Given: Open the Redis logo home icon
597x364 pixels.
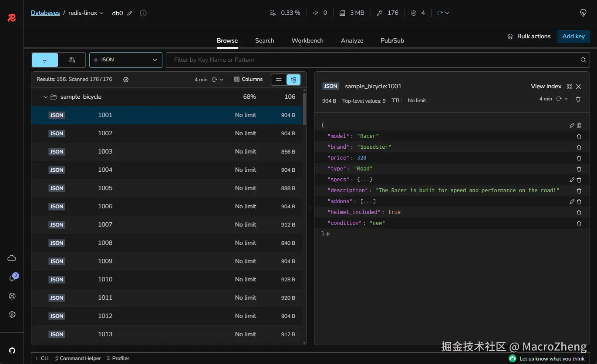Looking at the screenshot, I should [x=12, y=18].
